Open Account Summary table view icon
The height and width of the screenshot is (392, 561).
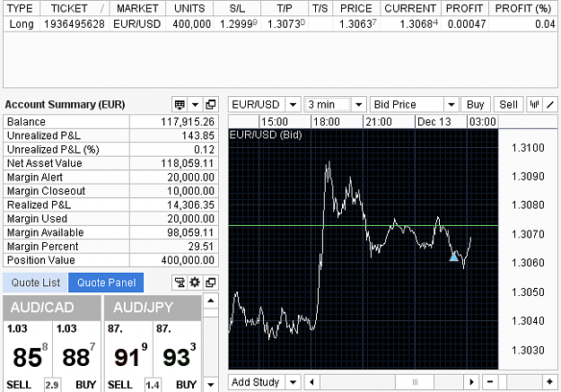click(180, 105)
